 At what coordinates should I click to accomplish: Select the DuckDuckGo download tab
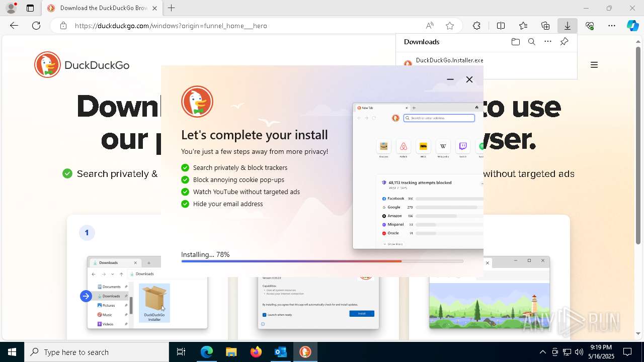pos(101,8)
